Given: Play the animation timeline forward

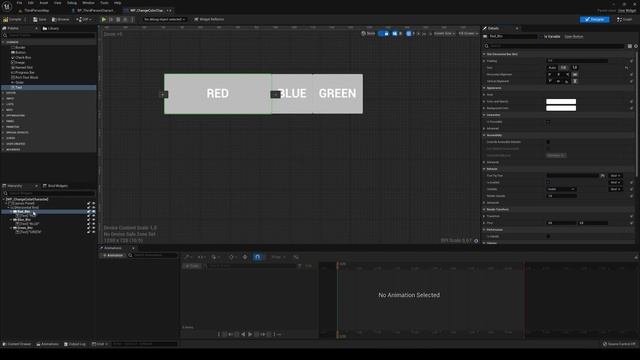Looking at the screenshot, I should coord(250,334).
